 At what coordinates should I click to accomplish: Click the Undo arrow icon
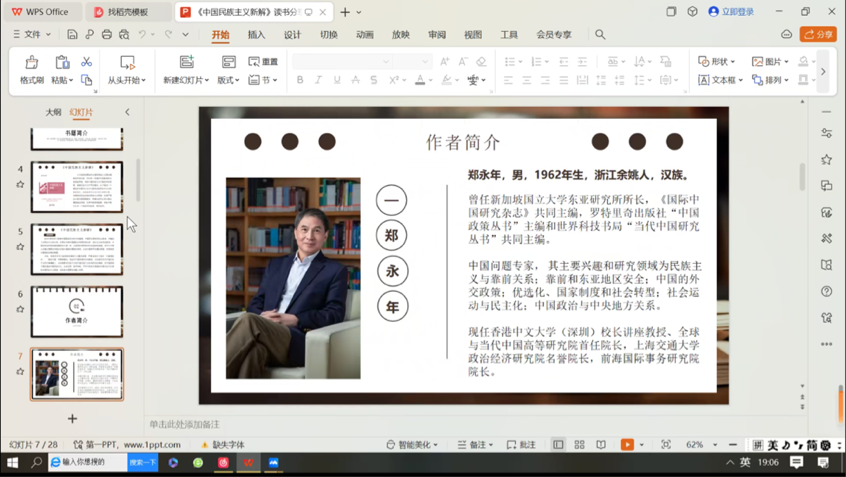pos(142,35)
